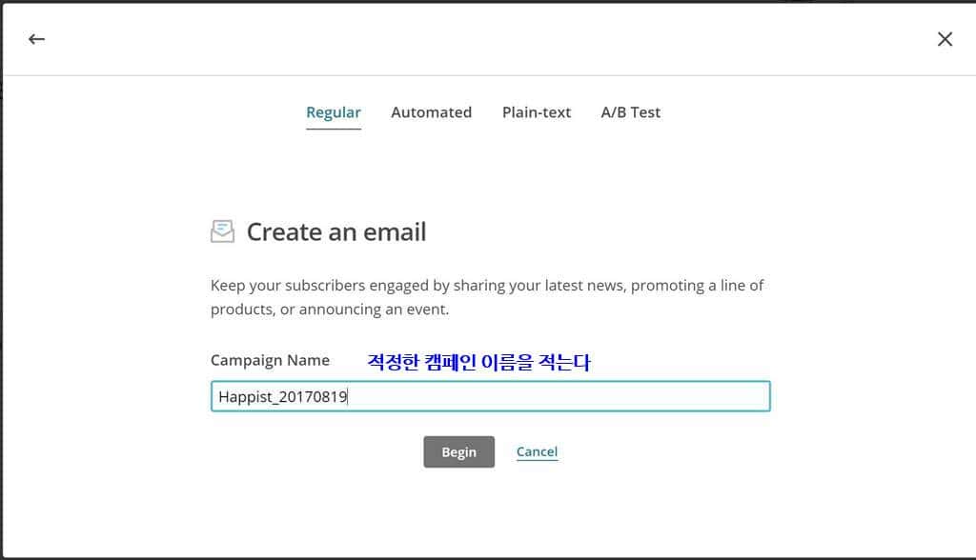Image resolution: width=976 pixels, height=560 pixels.
Task: Click the Cancel link
Action: click(537, 451)
